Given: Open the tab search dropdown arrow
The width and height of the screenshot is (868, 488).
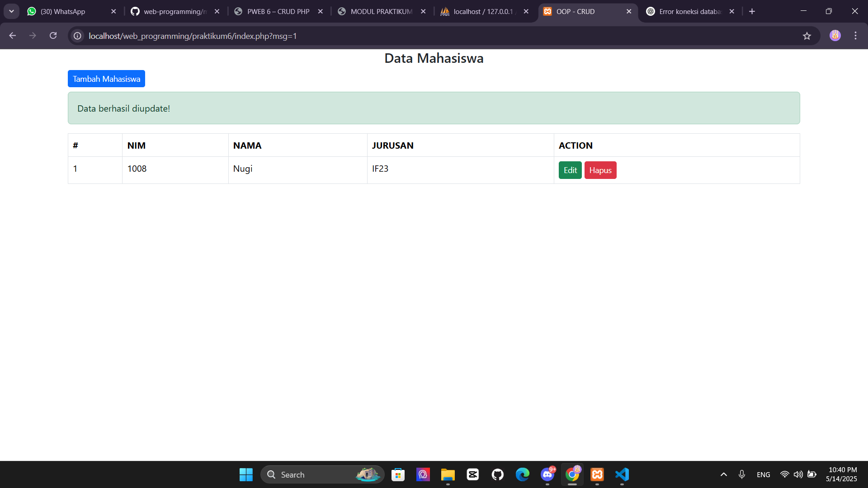Looking at the screenshot, I should (x=11, y=11).
